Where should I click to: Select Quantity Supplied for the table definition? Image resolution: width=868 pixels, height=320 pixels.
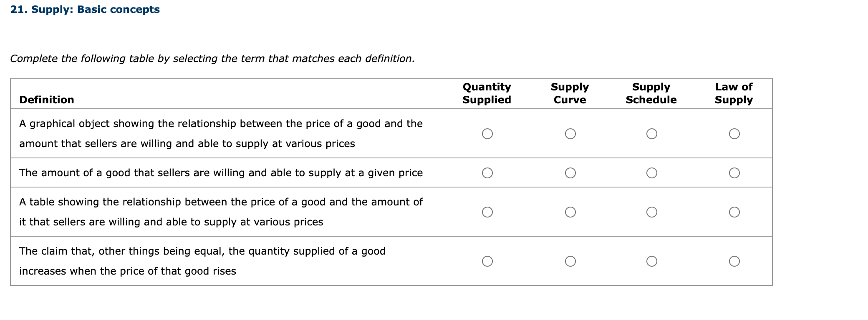coord(487,212)
